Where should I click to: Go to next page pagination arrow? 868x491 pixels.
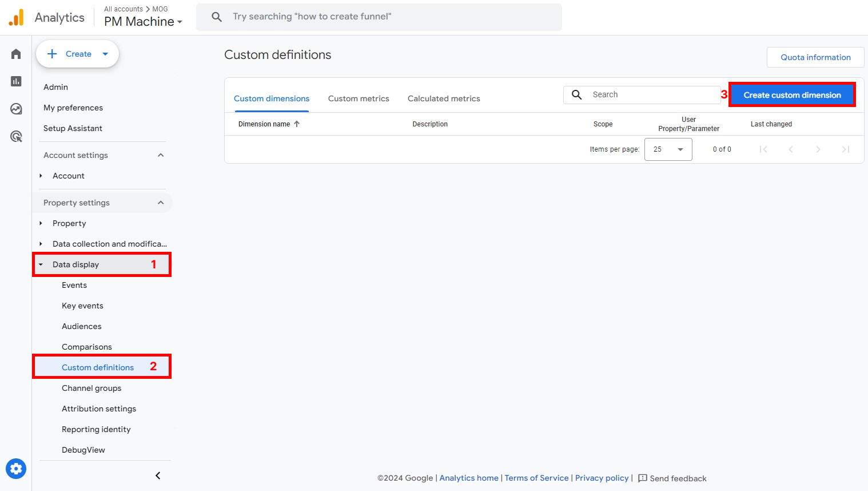(818, 149)
